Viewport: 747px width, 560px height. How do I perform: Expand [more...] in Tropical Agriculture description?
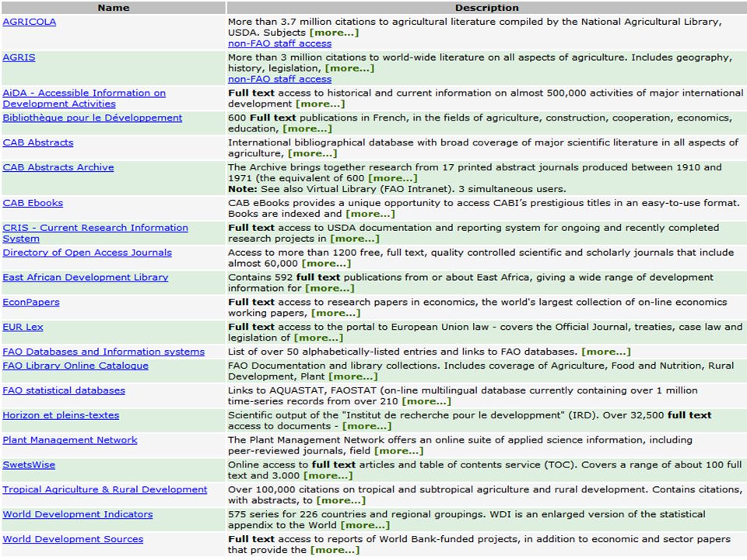(x=341, y=500)
